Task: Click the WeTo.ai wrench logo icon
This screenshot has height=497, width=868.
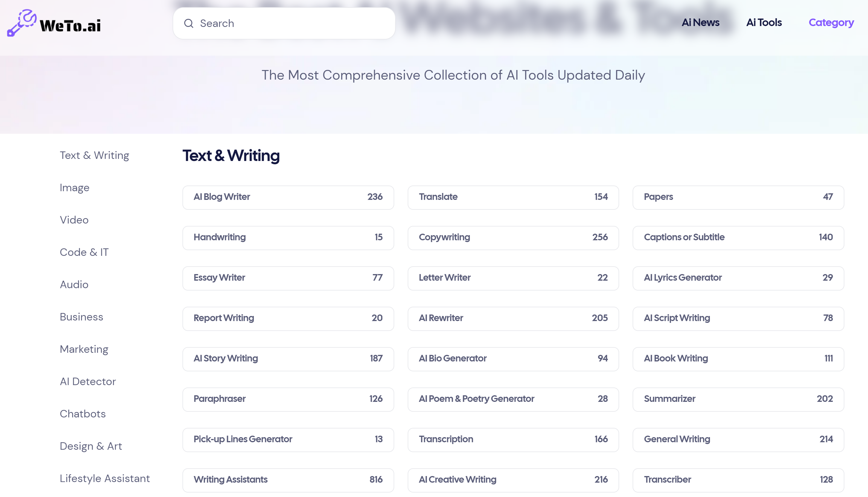Action: tap(22, 22)
